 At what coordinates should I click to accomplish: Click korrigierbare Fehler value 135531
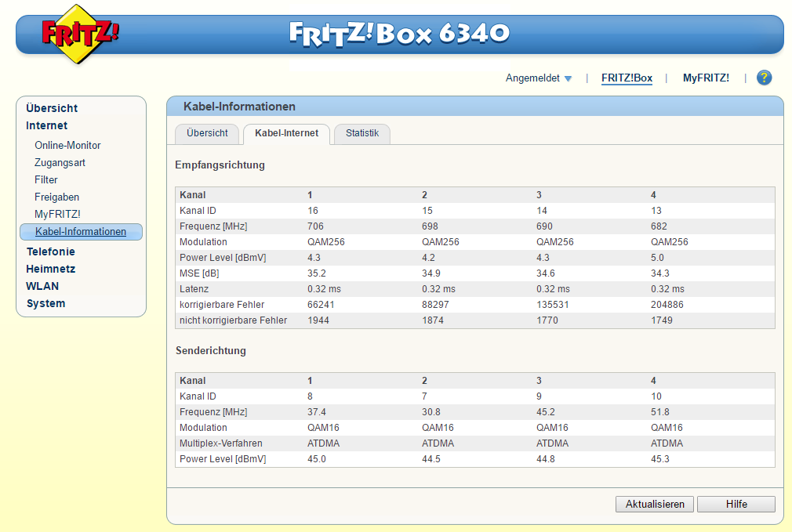click(x=553, y=304)
